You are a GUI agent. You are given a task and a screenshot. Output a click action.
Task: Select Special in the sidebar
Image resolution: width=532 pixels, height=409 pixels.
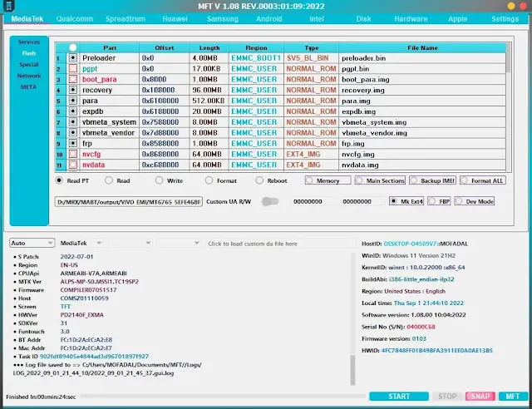29,65
